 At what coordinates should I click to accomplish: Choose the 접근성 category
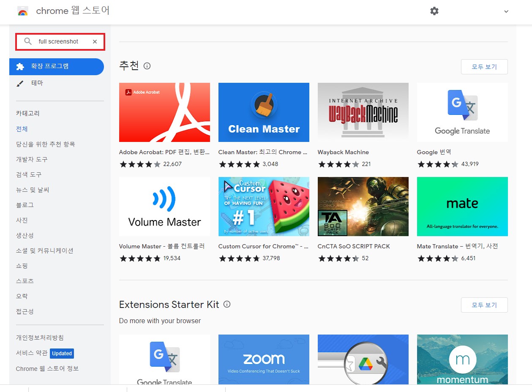point(25,311)
